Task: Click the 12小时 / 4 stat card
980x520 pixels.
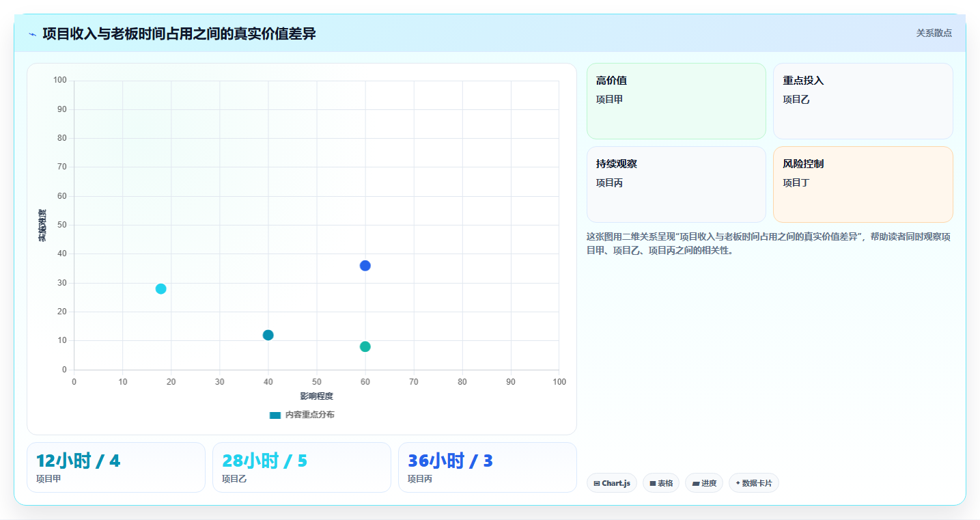Action: pyautogui.click(x=116, y=467)
